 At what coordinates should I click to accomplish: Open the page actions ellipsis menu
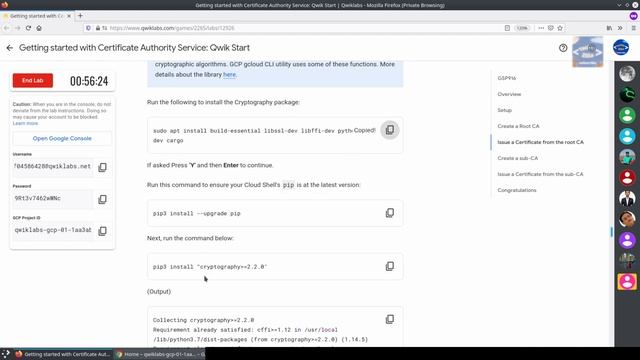click(541, 28)
